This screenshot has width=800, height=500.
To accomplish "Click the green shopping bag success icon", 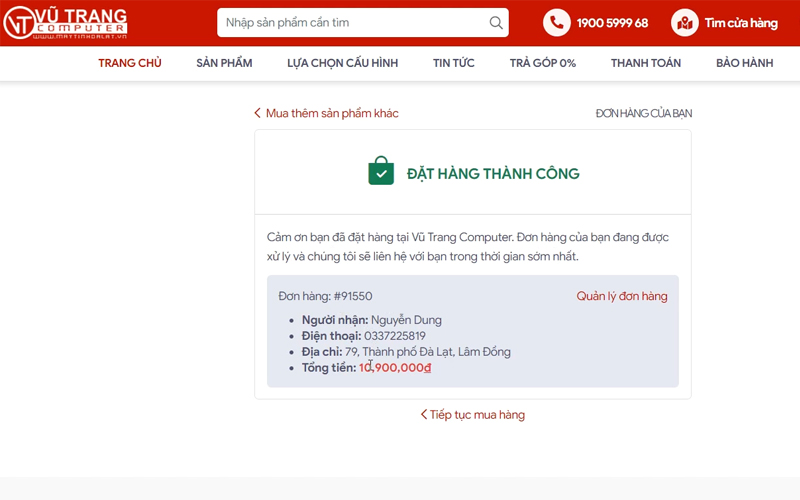I will click(381, 170).
